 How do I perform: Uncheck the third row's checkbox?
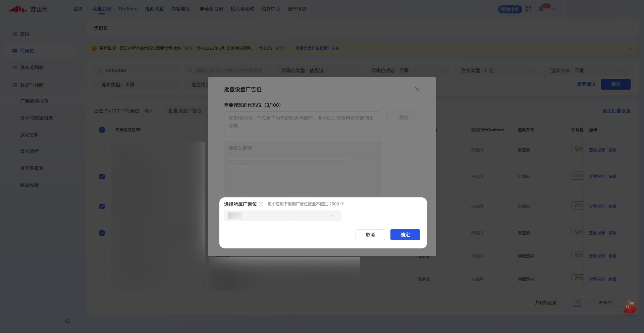(x=102, y=206)
